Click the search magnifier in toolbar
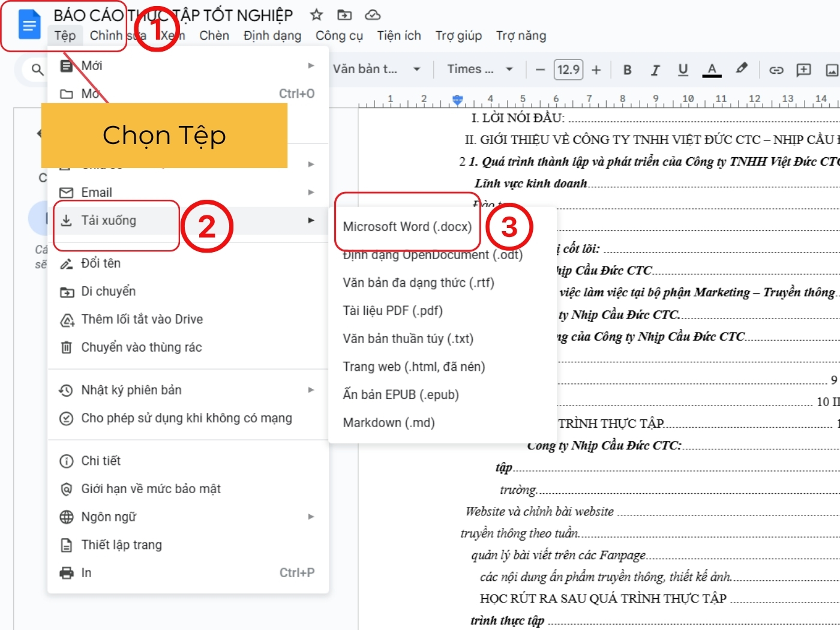 (37, 70)
